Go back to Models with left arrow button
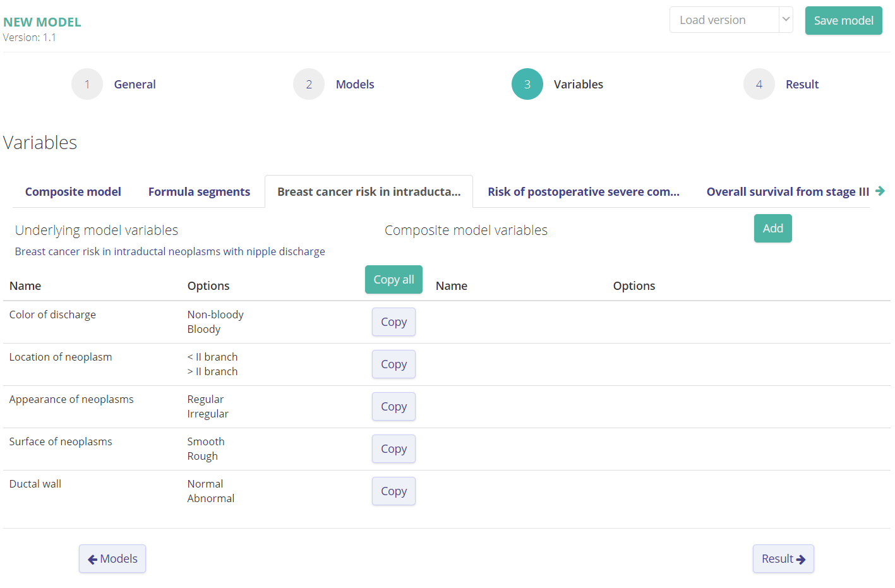895x588 pixels. pos(112,559)
